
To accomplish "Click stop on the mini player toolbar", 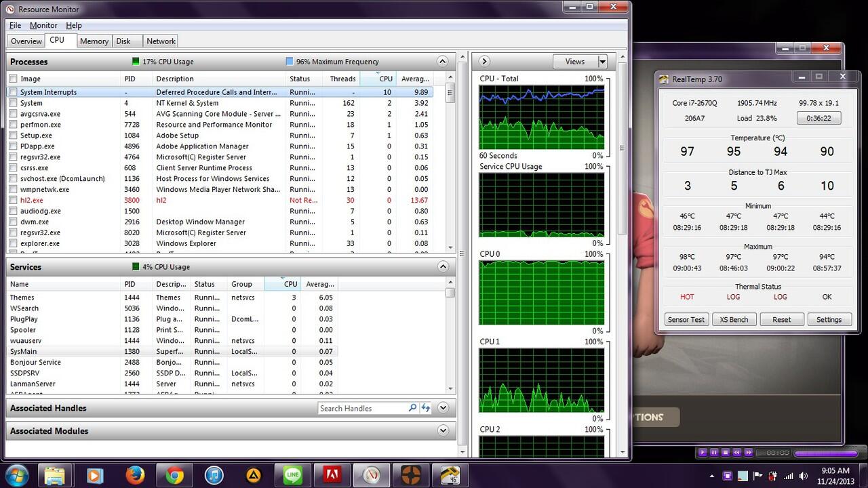I will pos(726,452).
